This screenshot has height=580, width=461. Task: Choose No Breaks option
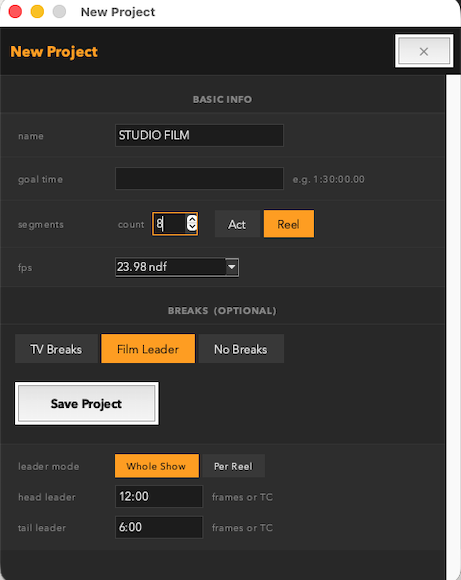(241, 349)
